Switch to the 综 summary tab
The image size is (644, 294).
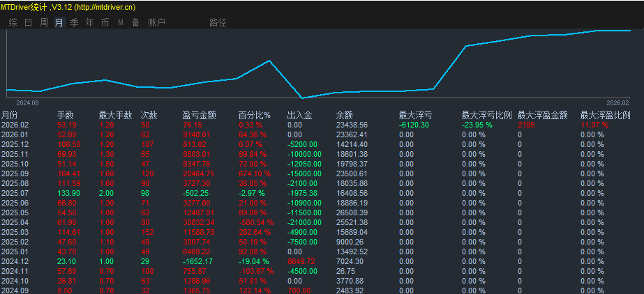[x=13, y=22]
